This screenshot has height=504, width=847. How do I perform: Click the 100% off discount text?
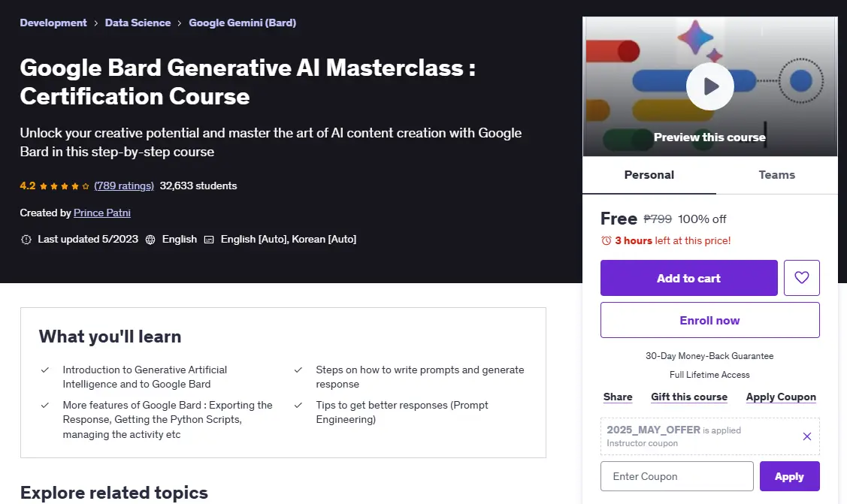[x=702, y=219]
